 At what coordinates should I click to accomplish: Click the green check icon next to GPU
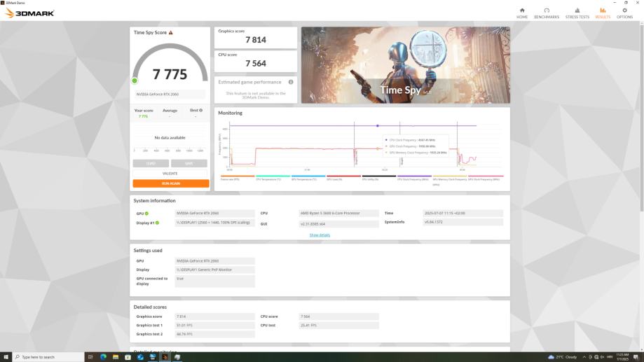[x=146, y=214]
